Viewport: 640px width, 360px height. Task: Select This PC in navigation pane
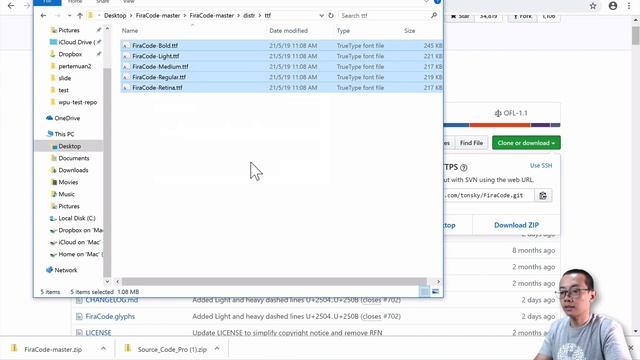coord(64,134)
